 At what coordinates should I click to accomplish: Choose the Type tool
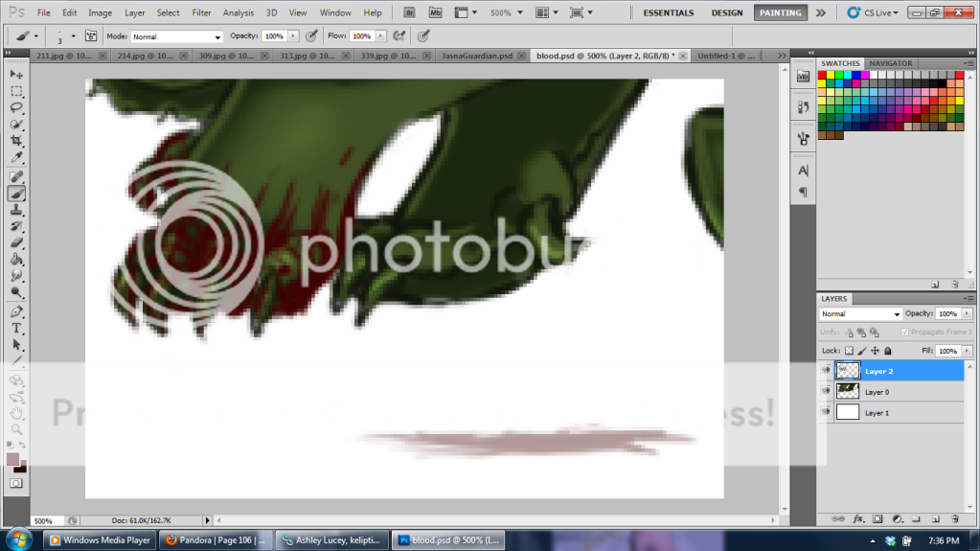click(16, 327)
